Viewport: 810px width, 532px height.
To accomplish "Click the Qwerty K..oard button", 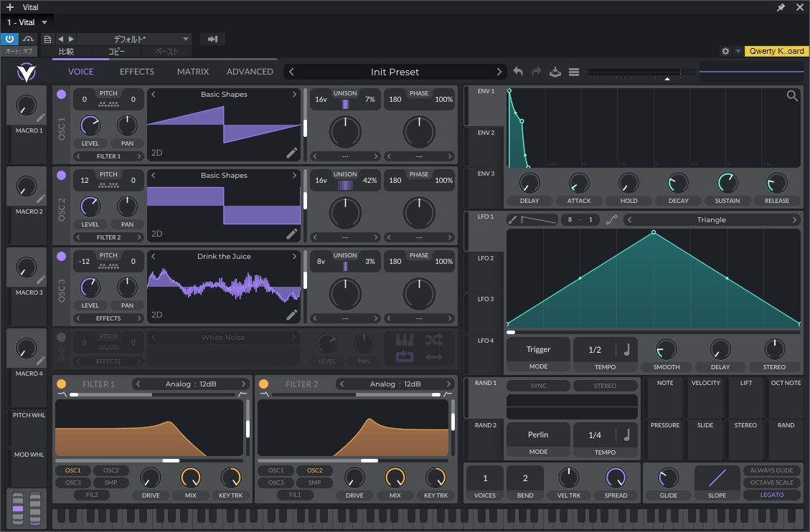I will click(776, 51).
